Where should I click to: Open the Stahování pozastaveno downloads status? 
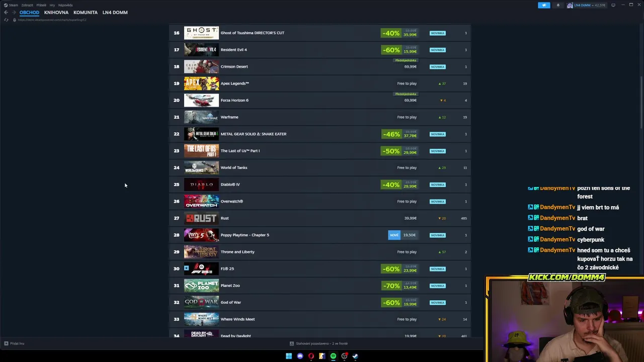(319, 343)
